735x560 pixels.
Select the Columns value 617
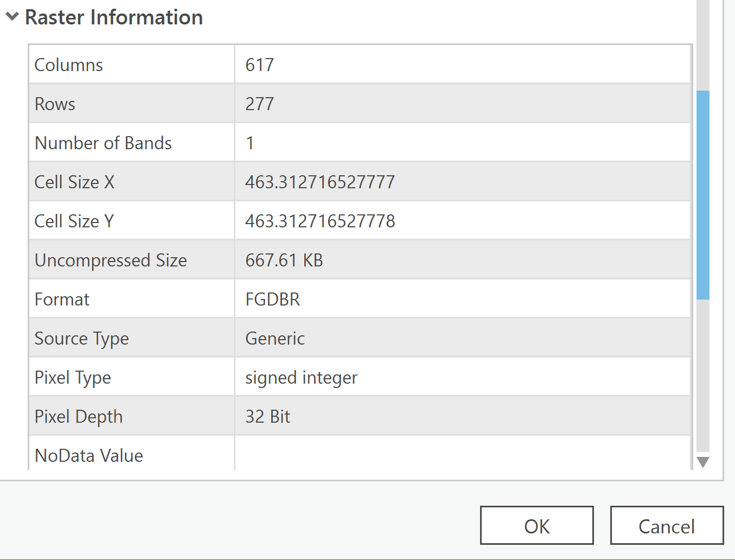tap(260, 65)
